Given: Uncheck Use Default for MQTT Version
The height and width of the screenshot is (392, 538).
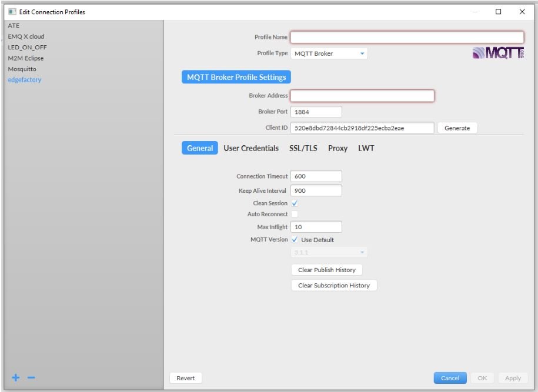Looking at the screenshot, I should pos(294,239).
